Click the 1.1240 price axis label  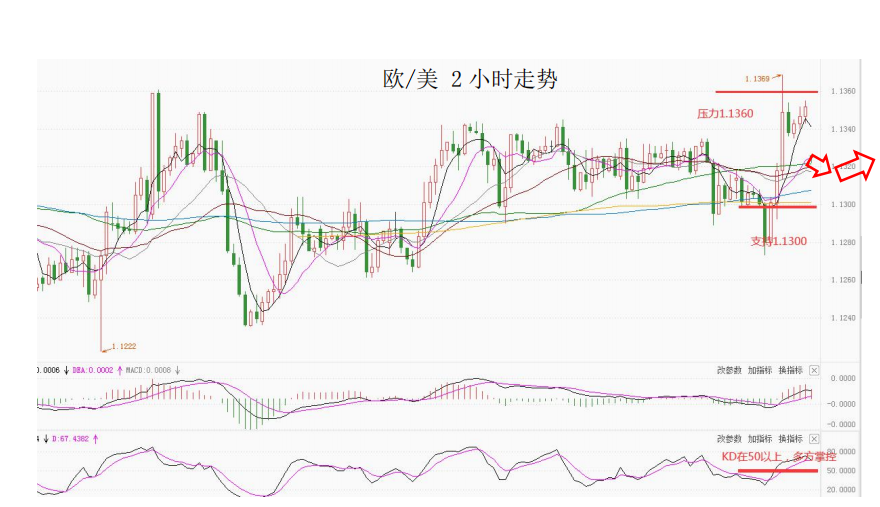[x=844, y=318]
